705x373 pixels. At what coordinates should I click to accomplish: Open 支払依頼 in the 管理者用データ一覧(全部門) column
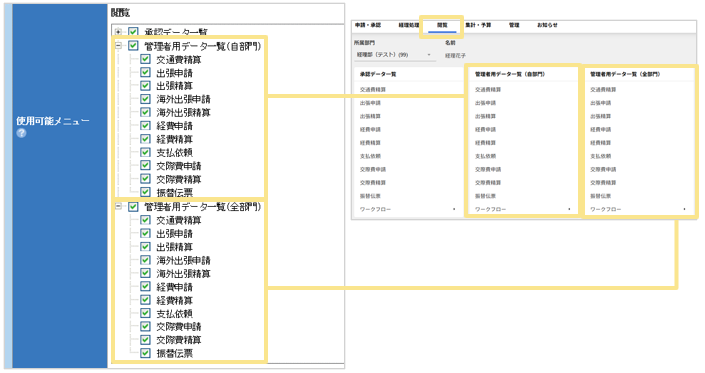[x=600, y=156]
